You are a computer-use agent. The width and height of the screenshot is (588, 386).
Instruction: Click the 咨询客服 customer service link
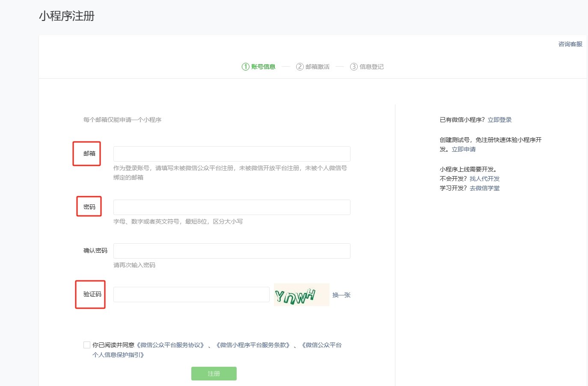[x=570, y=44]
